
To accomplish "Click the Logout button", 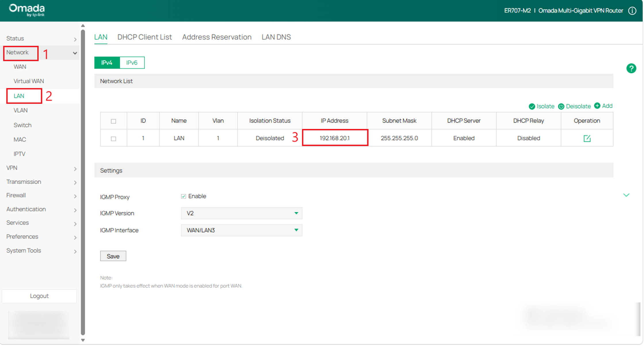I will pos(39,296).
